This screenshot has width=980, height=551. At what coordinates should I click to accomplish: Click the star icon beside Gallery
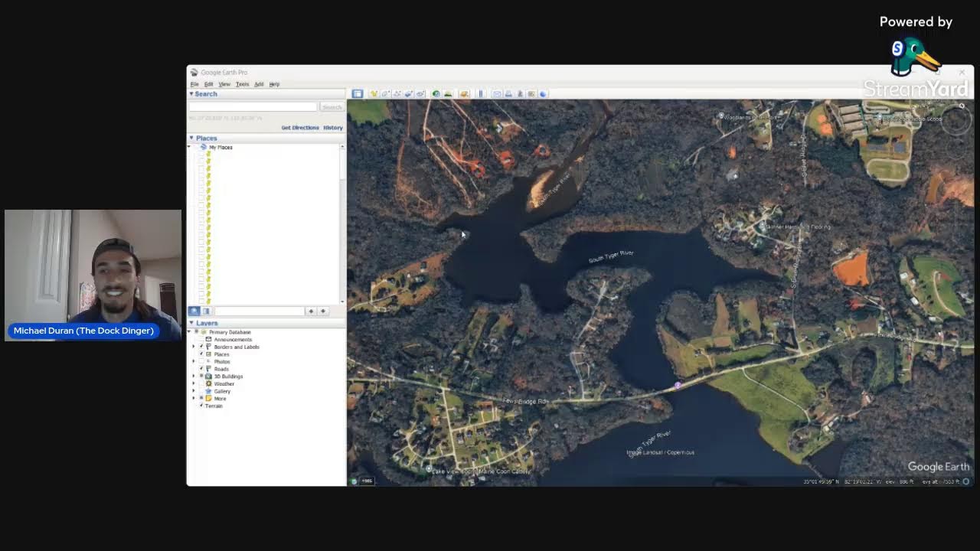[x=209, y=391]
